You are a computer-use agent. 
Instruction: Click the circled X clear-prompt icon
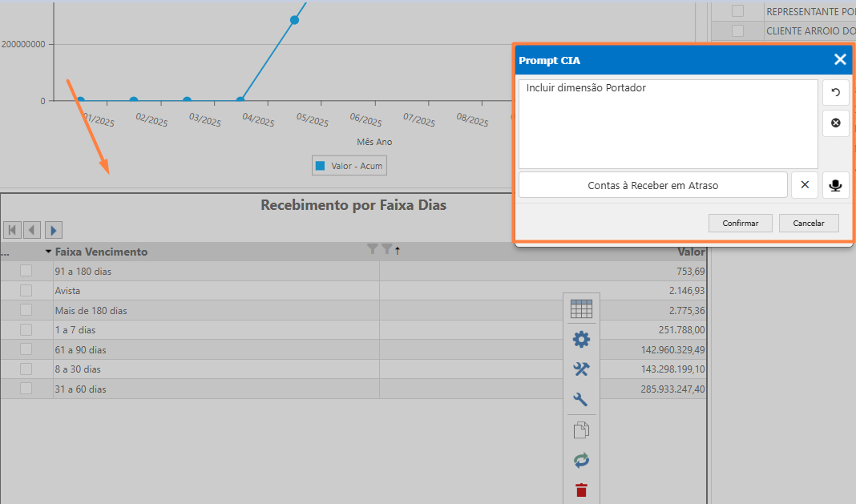coord(835,123)
